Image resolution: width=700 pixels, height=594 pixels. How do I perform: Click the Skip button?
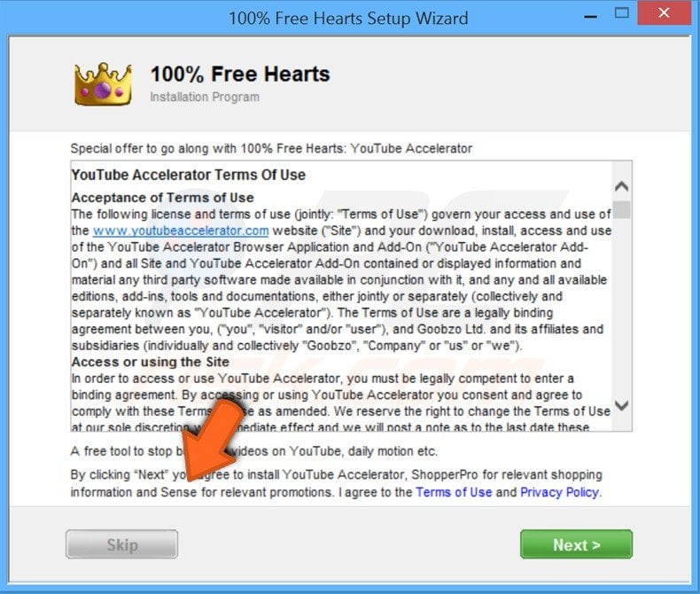click(x=122, y=544)
